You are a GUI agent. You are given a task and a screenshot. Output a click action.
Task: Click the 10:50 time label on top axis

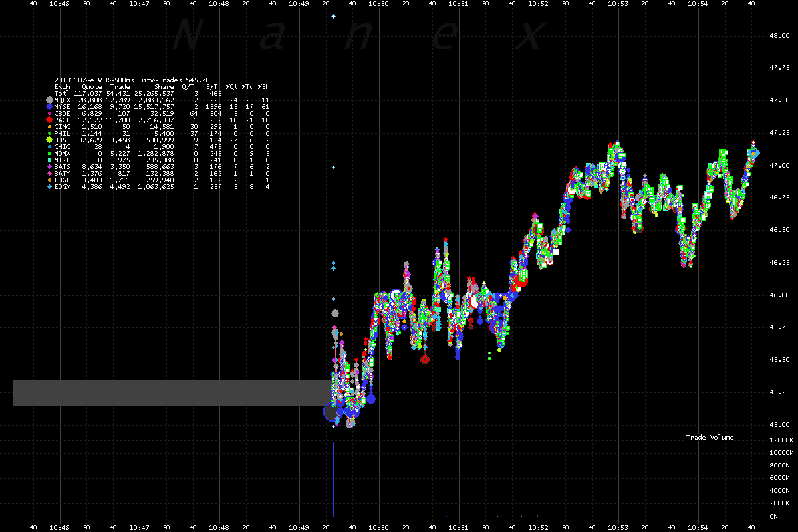[379, 4]
